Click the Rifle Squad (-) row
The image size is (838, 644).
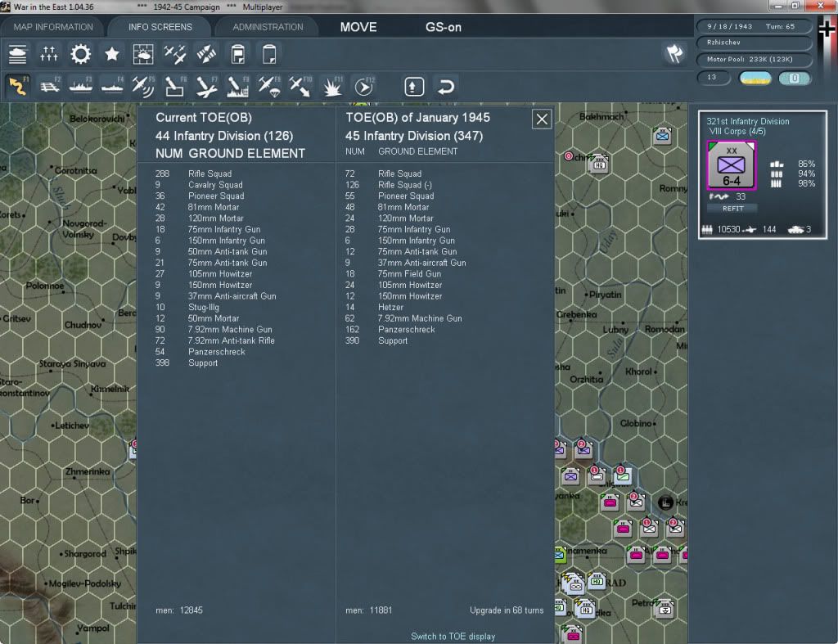pyautogui.click(x=389, y=185)
